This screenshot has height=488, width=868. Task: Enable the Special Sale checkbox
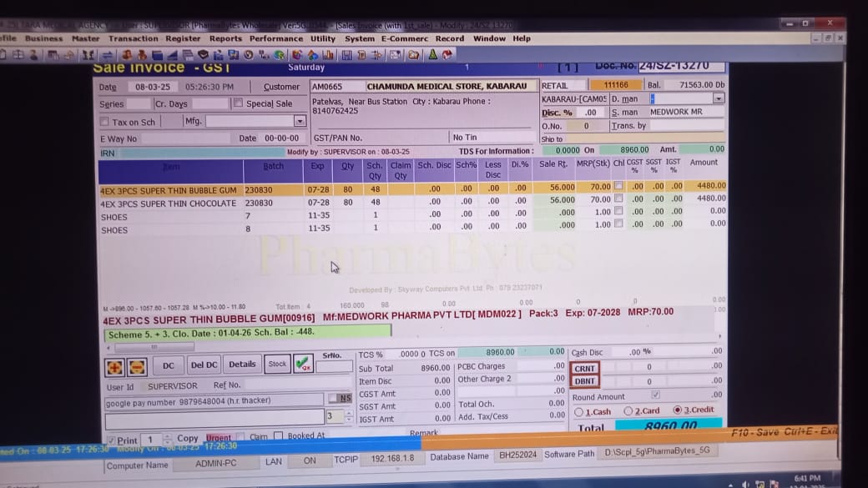coord(239,103)
